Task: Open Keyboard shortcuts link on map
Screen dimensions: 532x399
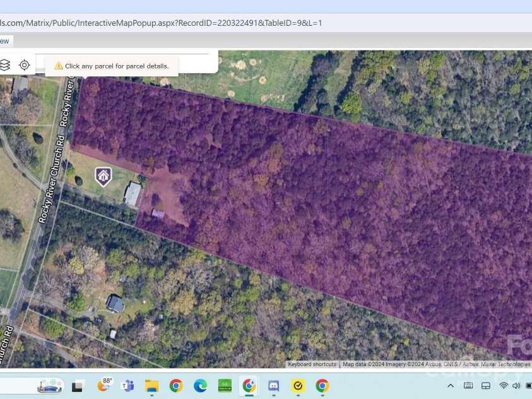Action: (312, 364)
